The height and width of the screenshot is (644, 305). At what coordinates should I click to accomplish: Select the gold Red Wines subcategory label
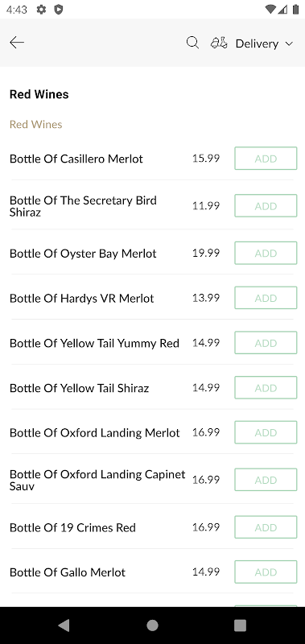click(x=35, y=125)
